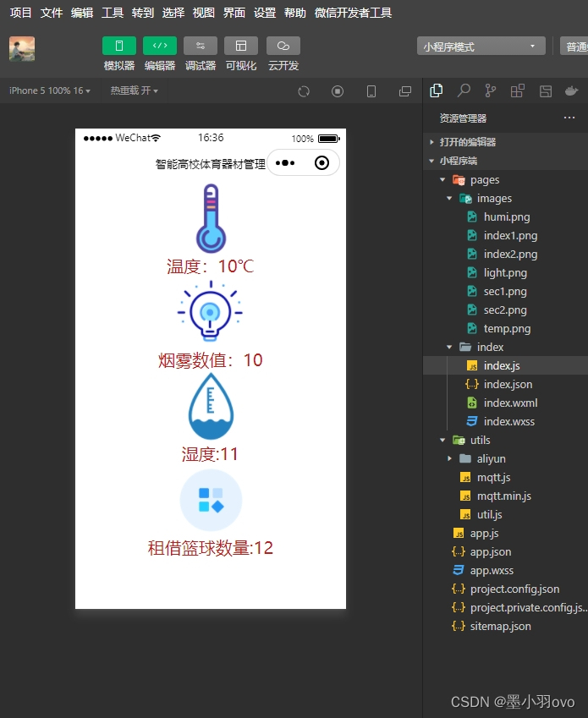Toggle the 可视化 visual panel button
This screenshot has width=588, height=718.
(241, 46)
